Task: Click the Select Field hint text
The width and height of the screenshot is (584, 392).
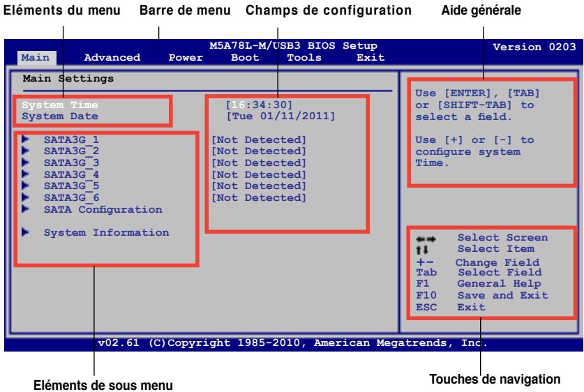Action: pyautogui.click(x=500, y=272)
